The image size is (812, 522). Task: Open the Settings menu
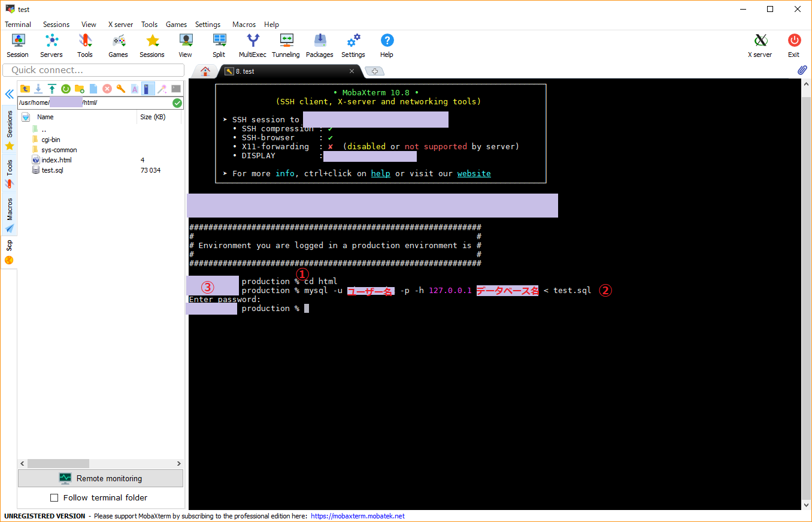208,25
